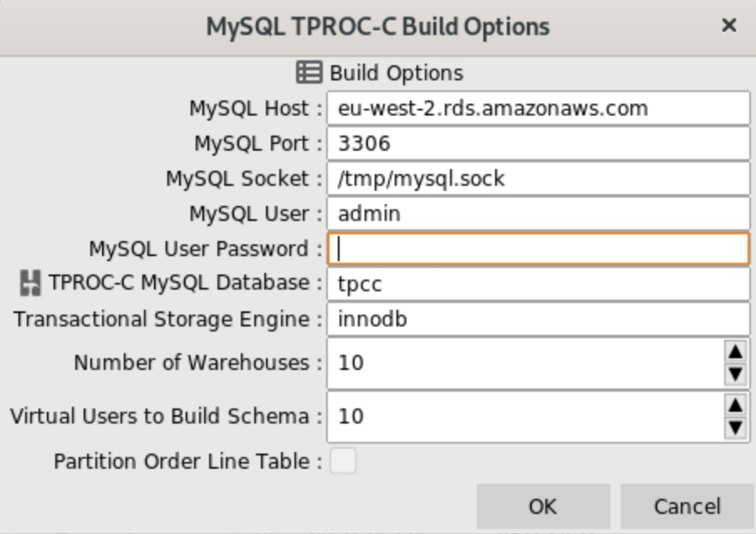
Task: Click the TPROC-C database schema icon
Action: [28, 284]
